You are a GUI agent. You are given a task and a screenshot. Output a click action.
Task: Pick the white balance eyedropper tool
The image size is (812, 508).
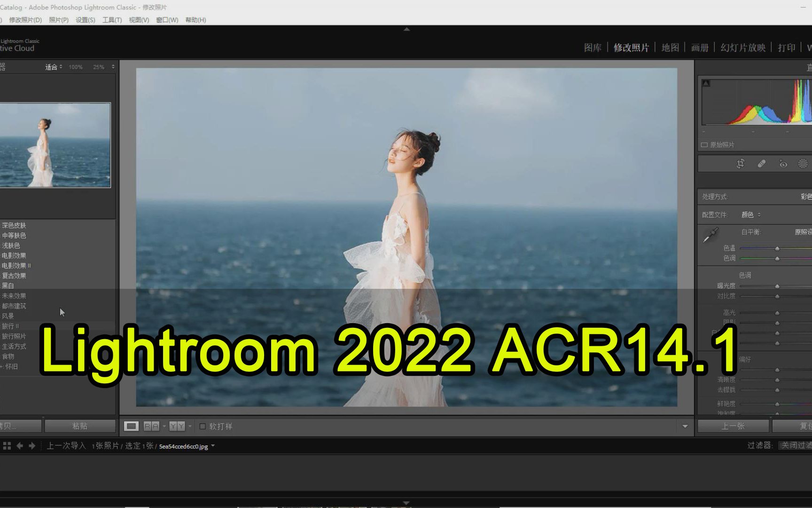(710, 235)
